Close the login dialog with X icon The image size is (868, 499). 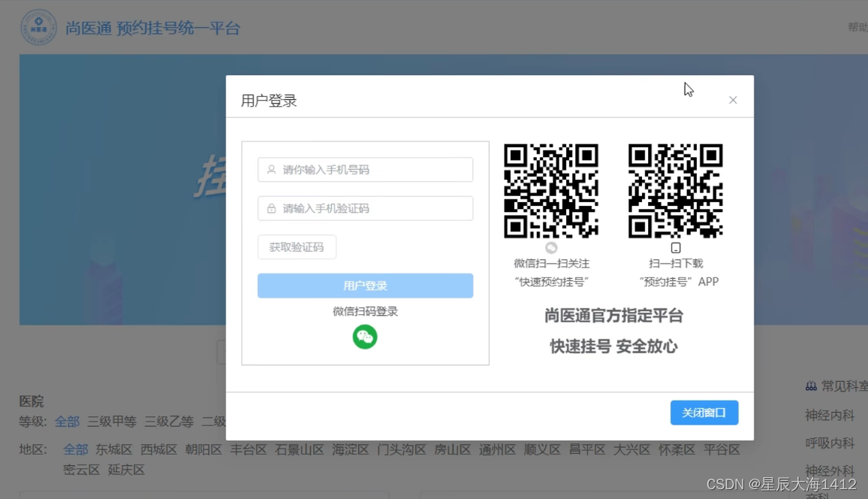[733, 100]
